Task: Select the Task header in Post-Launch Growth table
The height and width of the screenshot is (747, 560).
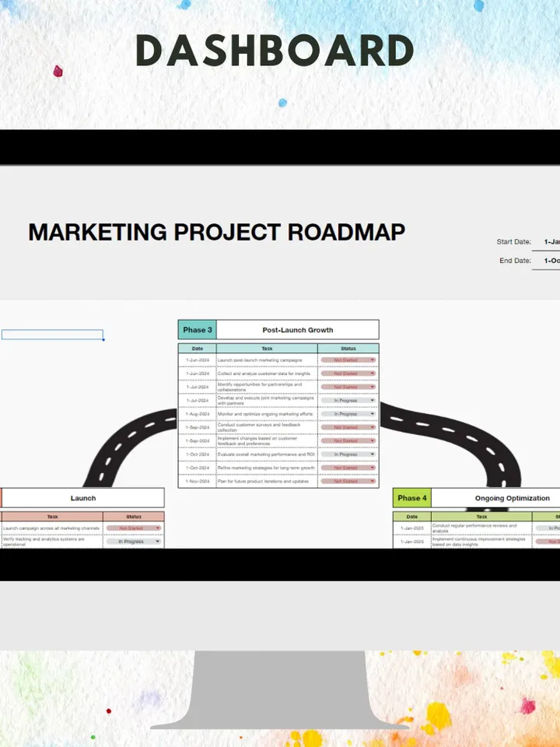Action: 267,349
